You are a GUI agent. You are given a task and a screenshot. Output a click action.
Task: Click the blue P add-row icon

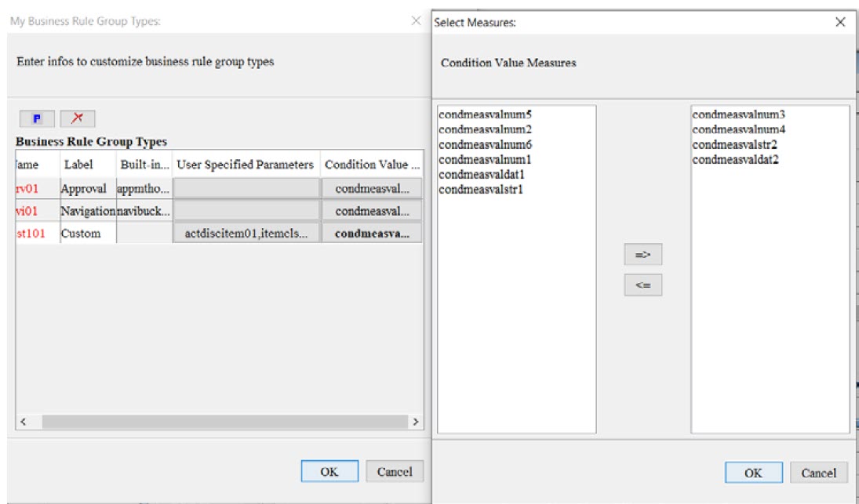click(x=37, y=118)
